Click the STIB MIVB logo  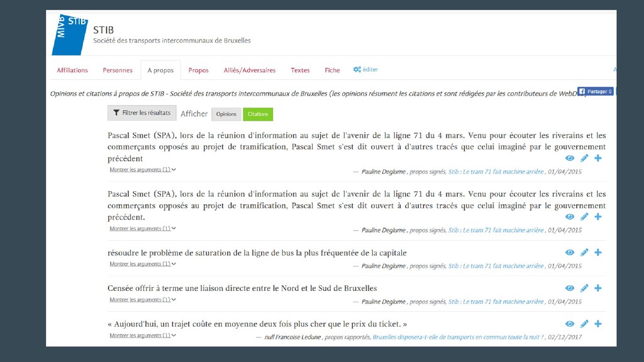pos(69,35)
